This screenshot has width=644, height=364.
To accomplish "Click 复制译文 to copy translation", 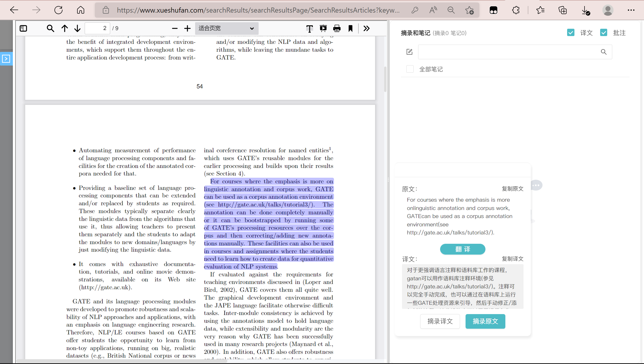I will (512, 259).
